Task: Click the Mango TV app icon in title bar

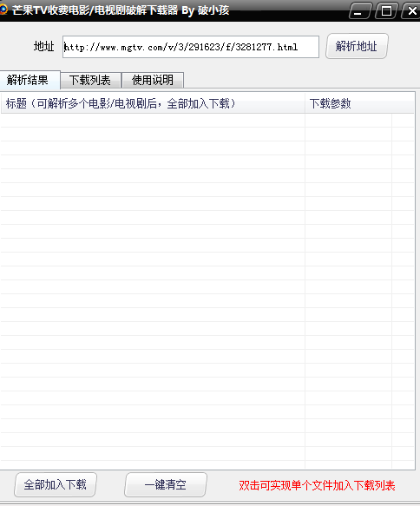Action: click(x=3, y=10)
